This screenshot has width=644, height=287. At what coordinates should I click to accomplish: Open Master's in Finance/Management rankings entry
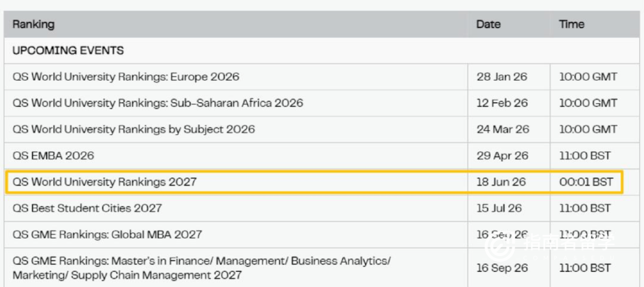(x=202, y=268)
